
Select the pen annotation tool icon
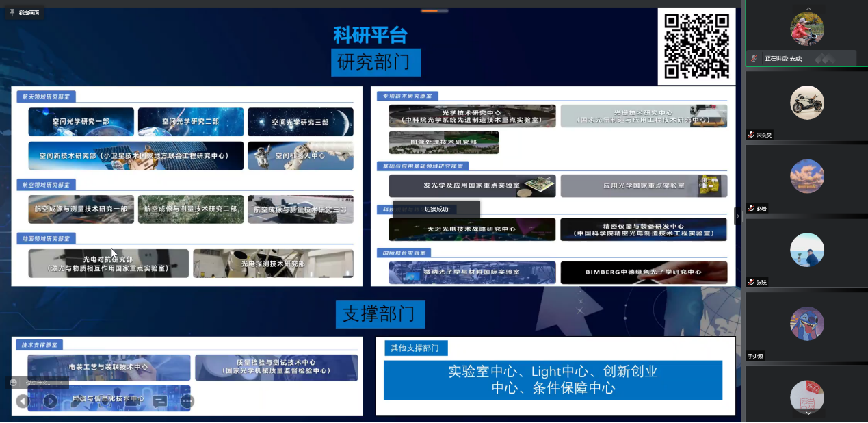77,402
